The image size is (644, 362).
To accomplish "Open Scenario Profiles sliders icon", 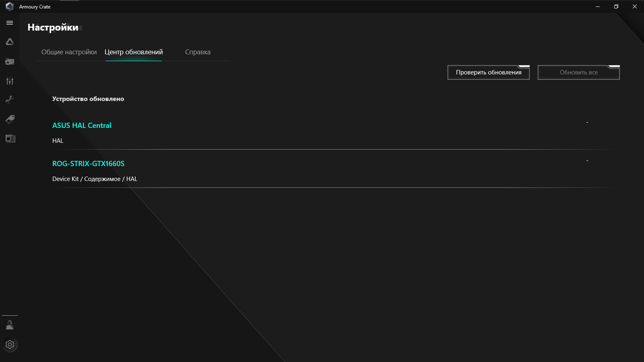I will click(10, 81).
